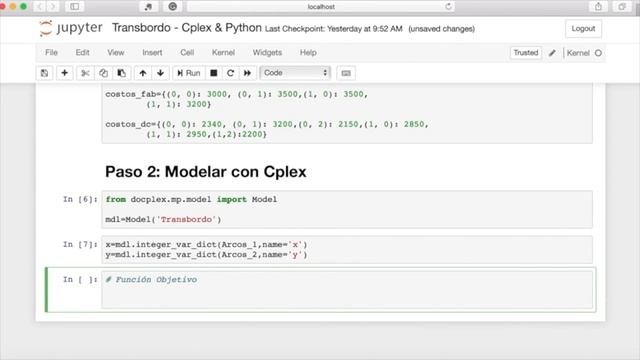640x360 pixels.
Task: Click the pencil edit mode icon
Action: (552, 53)
